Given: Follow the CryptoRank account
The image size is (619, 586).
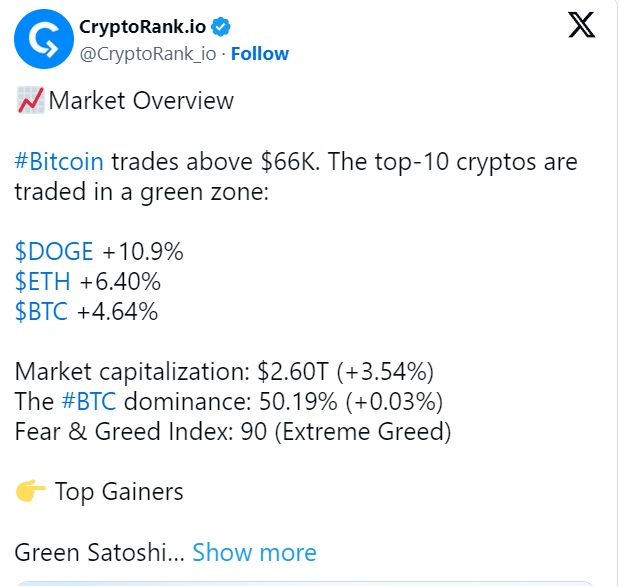Looking at the screenshot, I should coord(260,54).
